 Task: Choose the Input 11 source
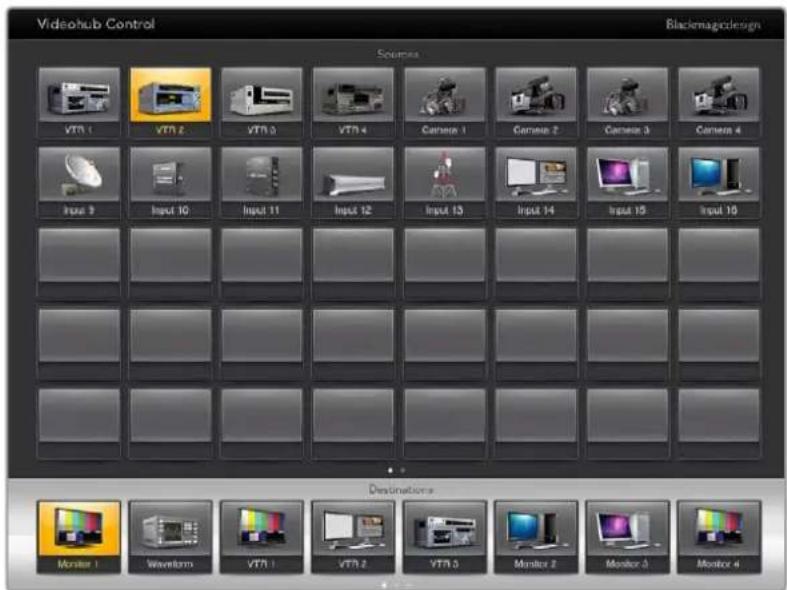262,183
